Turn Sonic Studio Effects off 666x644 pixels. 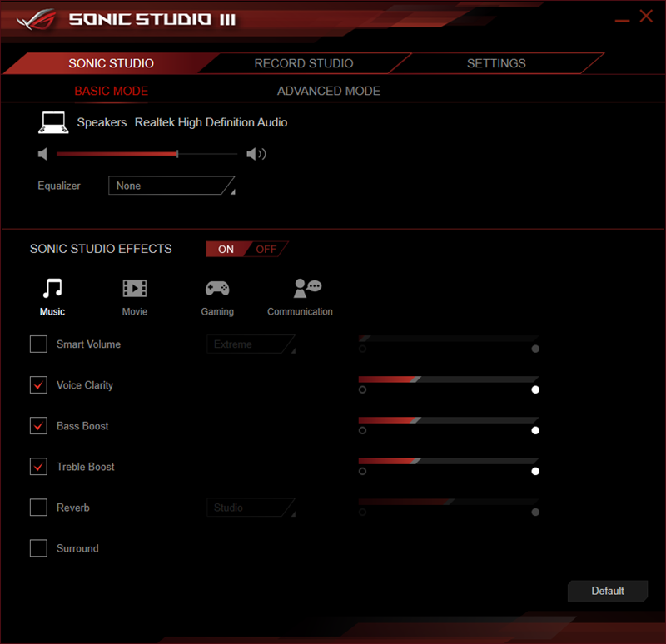click(x=266, y=249)
